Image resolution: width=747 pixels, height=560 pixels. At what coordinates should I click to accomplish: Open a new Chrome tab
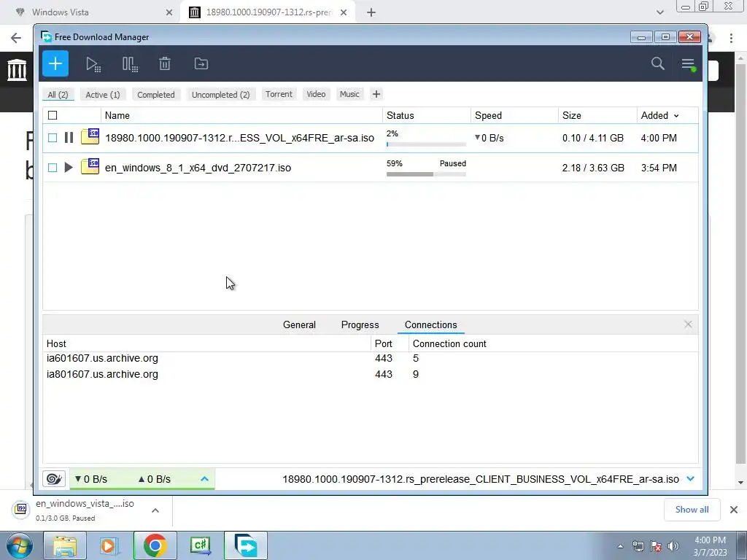[x=371, y=12]
